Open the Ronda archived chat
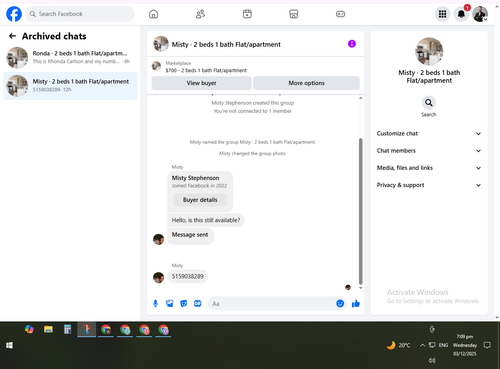This screenshot has height=369, width=500. click(x=70, y=57)
